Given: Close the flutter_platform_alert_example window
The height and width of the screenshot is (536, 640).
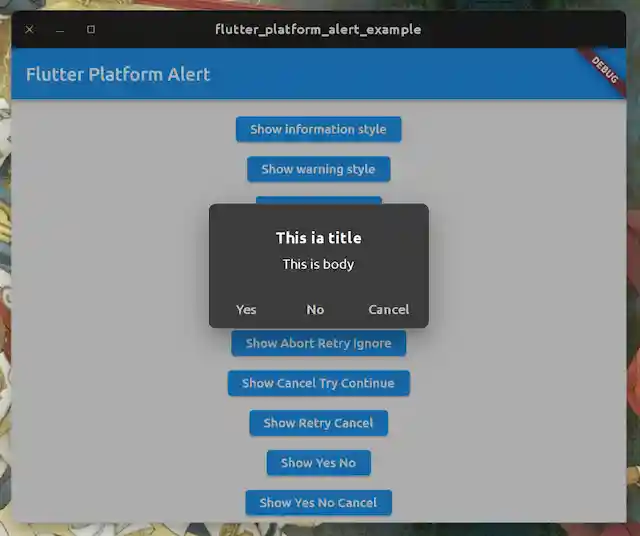Looking at the screenshot, I should pos(29,29).
